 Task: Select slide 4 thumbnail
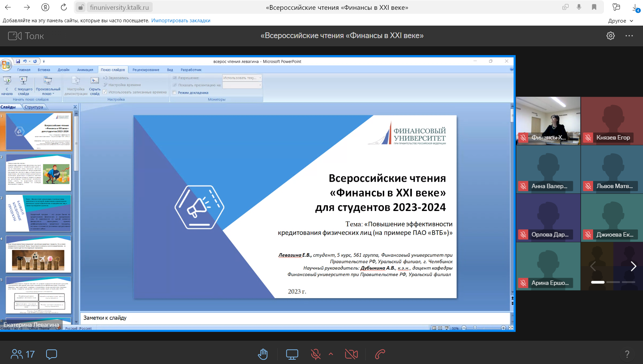(38, 254)
